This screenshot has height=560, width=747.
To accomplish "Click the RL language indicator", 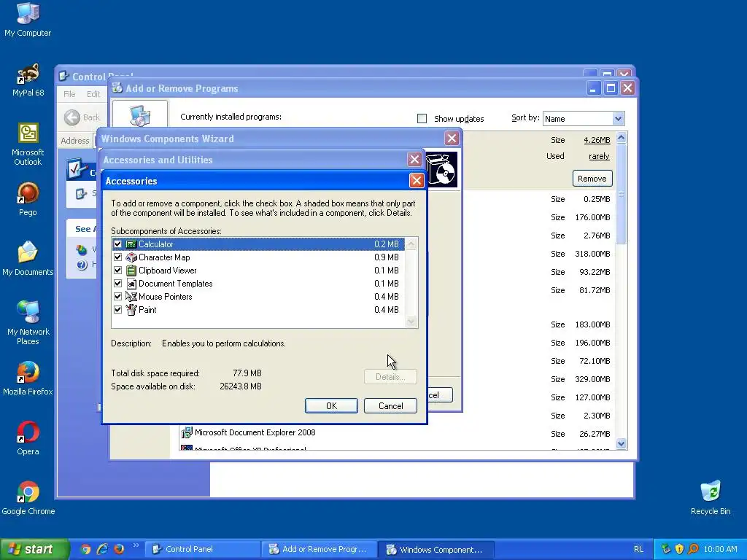I will 638,549.
